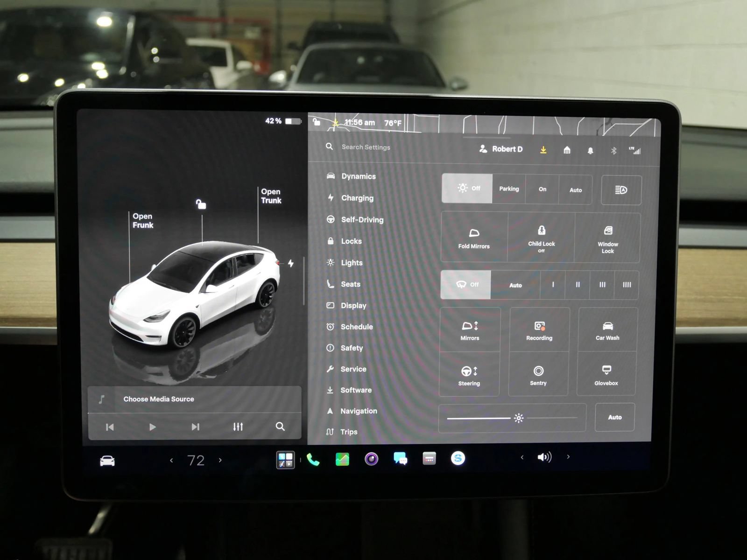The height and width of the screenshot is (560, 747).
Task: Open the Dynamics settings menu
Action: [x=351, y=176]
